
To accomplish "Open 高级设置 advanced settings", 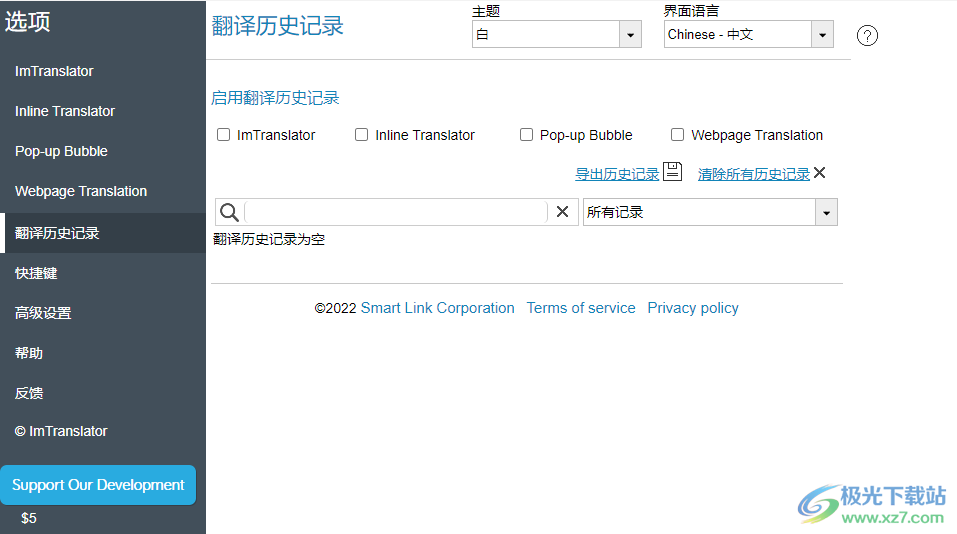I will [43, 313].
